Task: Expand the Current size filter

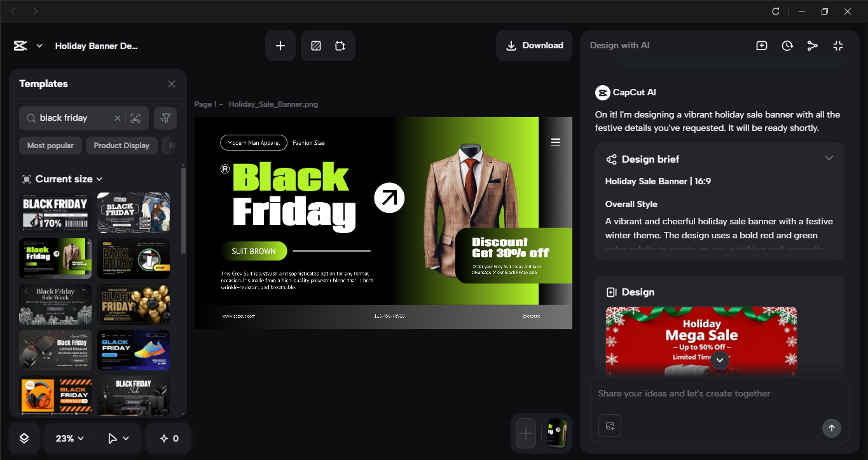Action: (62, 179)
